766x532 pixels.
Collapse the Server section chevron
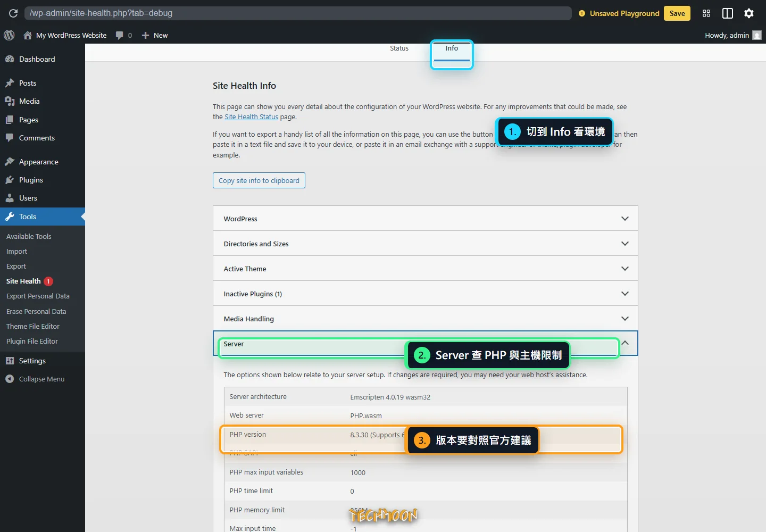click(625, 343)
